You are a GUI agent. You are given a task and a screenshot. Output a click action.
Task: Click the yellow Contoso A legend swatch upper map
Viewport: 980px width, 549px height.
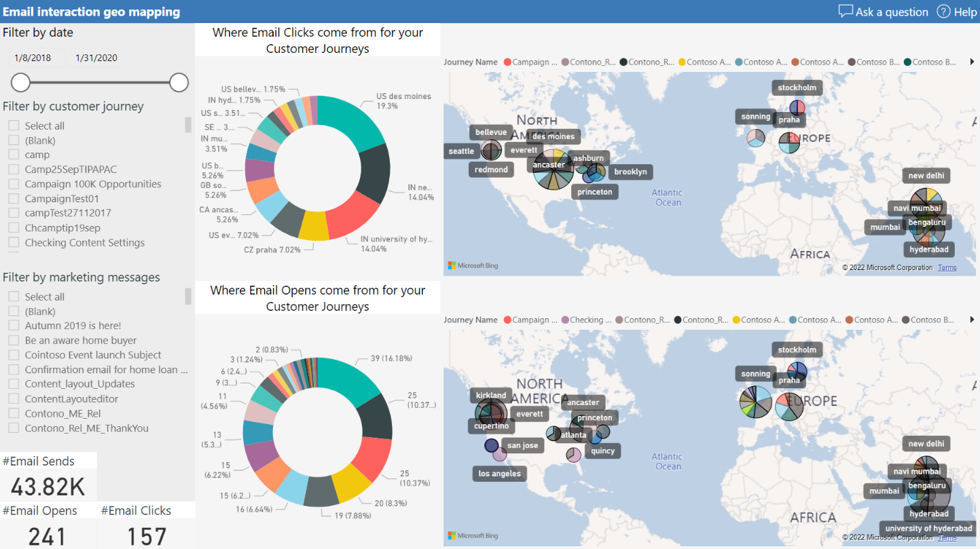pyautogui.click(x=682, y=62)
